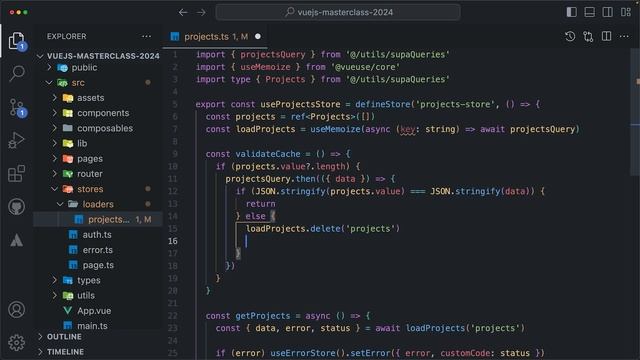
Task: Open the Customize Layout icon
Action: [626, 12]
